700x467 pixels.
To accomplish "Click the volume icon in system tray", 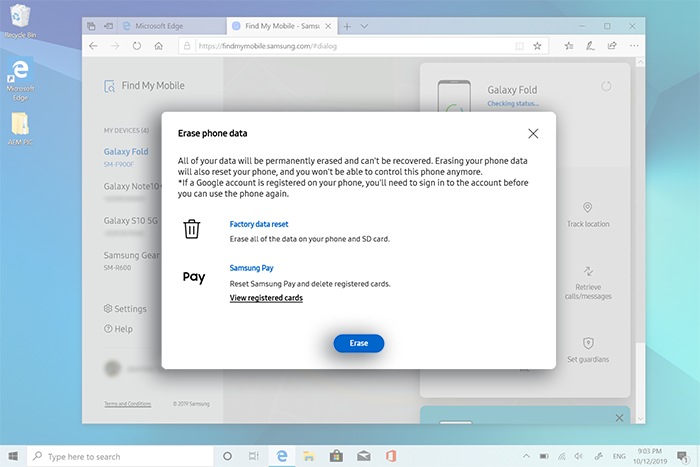I will pyautogui.click(x=579, y=456).
